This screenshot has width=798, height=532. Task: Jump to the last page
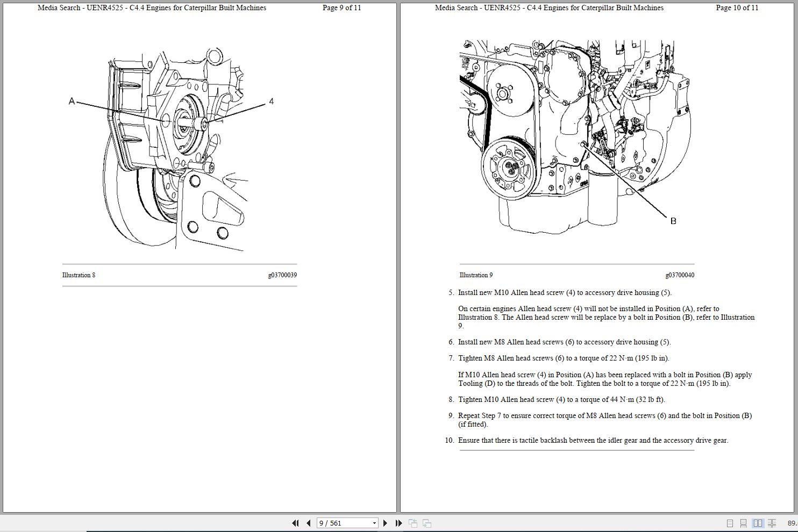[x=398, y=522]
